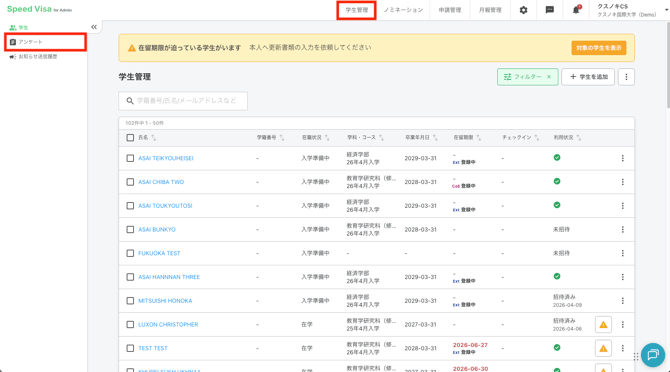Open row menu for LUXON CHRISTOPHER
The image size is (670, 372).
[x=623, y=325]
